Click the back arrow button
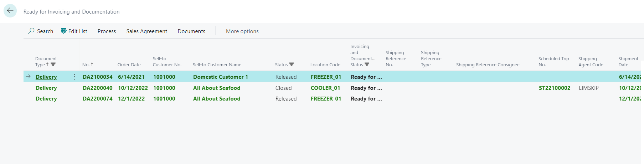The width and height of the screenshot is (644, 164). click(x=10, y=11)
